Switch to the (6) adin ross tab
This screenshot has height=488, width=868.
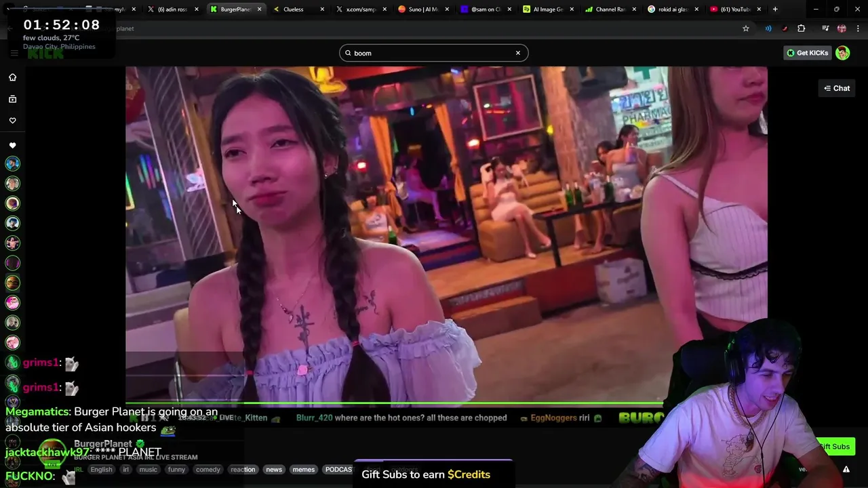172,9
